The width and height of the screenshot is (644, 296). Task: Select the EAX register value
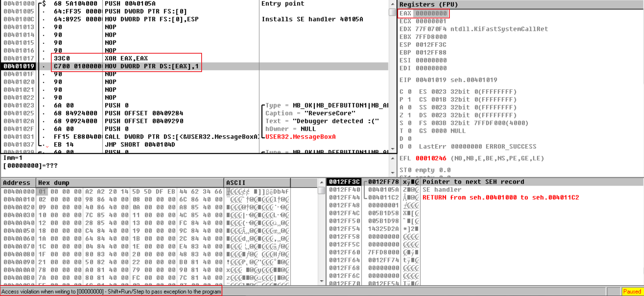pos(431,13)
